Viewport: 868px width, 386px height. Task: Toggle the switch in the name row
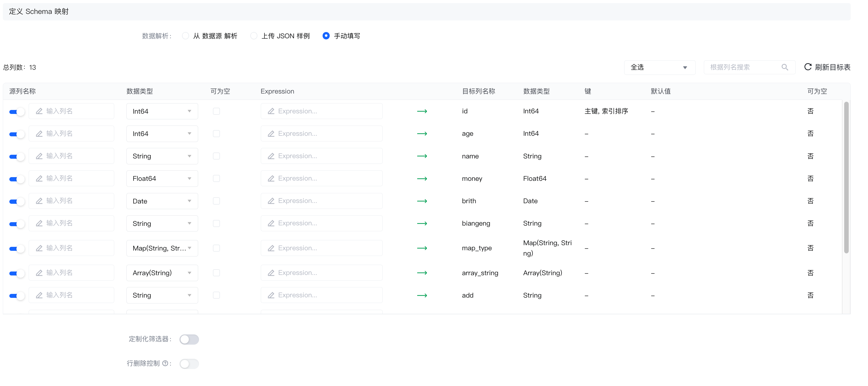(17, 157)
